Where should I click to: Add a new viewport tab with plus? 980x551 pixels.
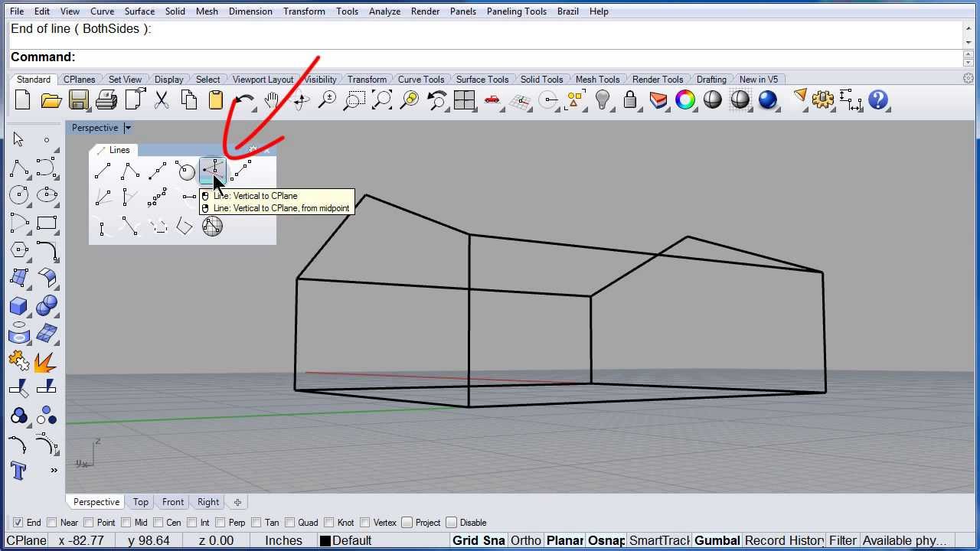pos(237,502)
